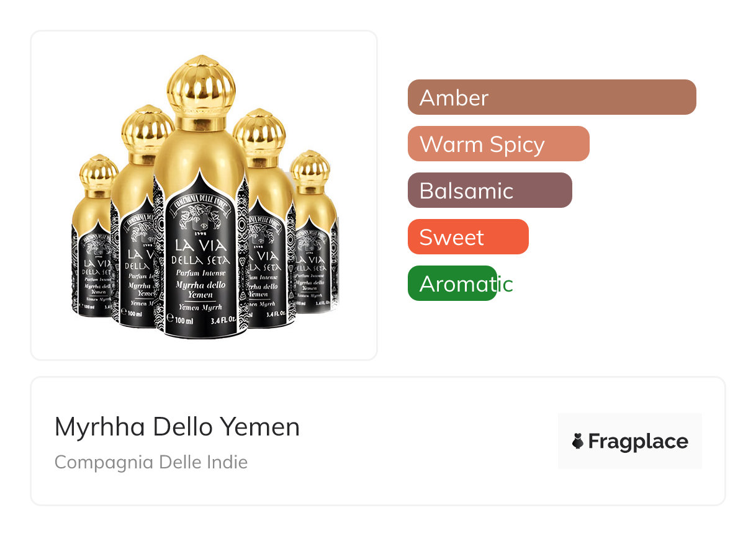Open the Myrhha Dello Yemen title
Image resolution: width=756 pixels, height=536 pixels.
tap(177, 427)
